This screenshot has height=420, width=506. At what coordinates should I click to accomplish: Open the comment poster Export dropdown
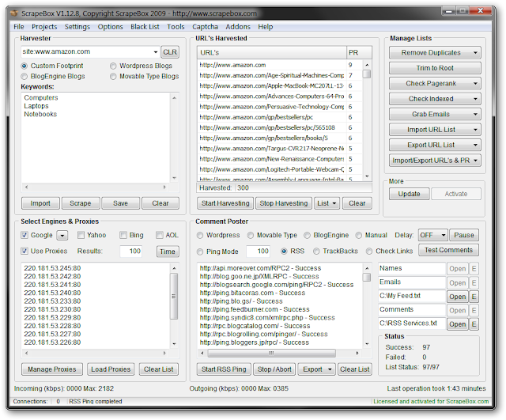317,369
